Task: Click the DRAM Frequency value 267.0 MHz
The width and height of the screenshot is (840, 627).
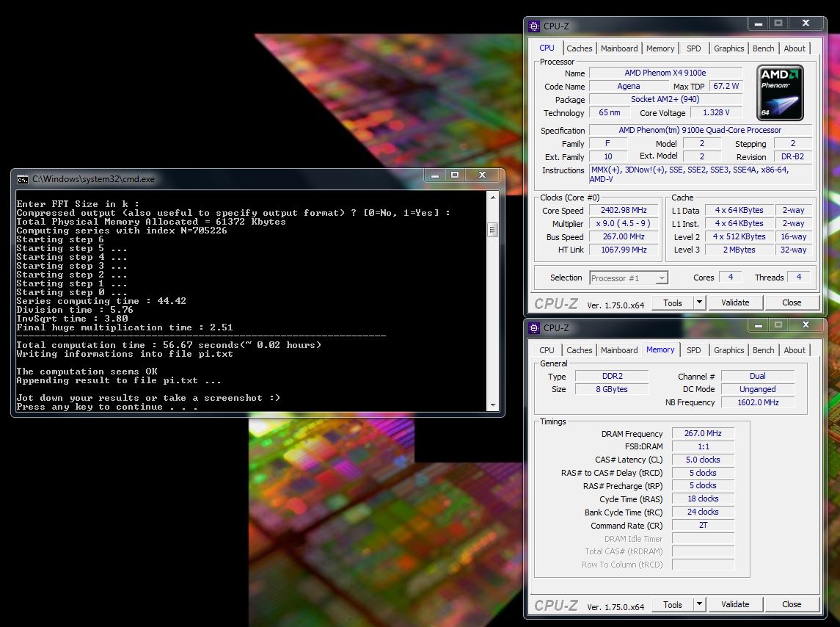Action: point(703,433)
